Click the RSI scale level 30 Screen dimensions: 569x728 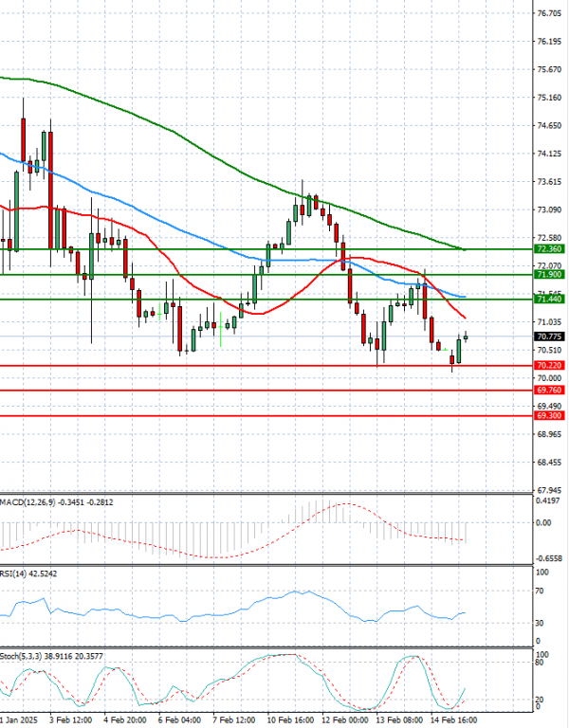click(x=540, y=624)
